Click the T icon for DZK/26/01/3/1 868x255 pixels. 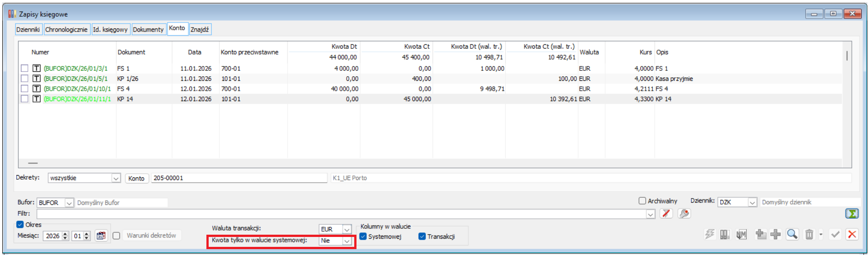(x=37, y=68)
